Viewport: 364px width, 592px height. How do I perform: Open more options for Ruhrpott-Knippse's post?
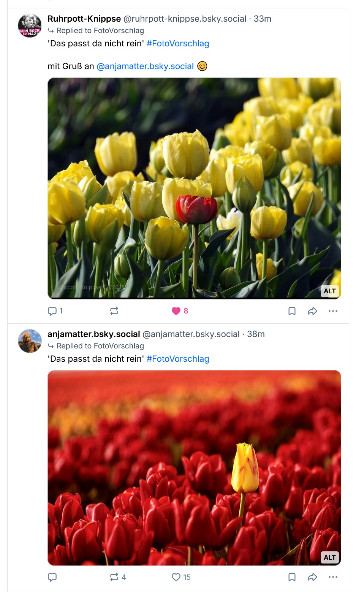tap(333, 311)
